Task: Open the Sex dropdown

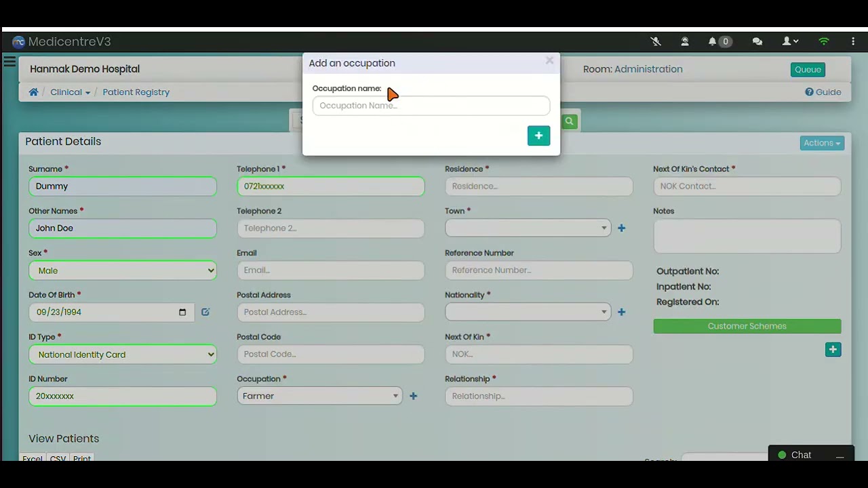Action: [x=123, y=270]
